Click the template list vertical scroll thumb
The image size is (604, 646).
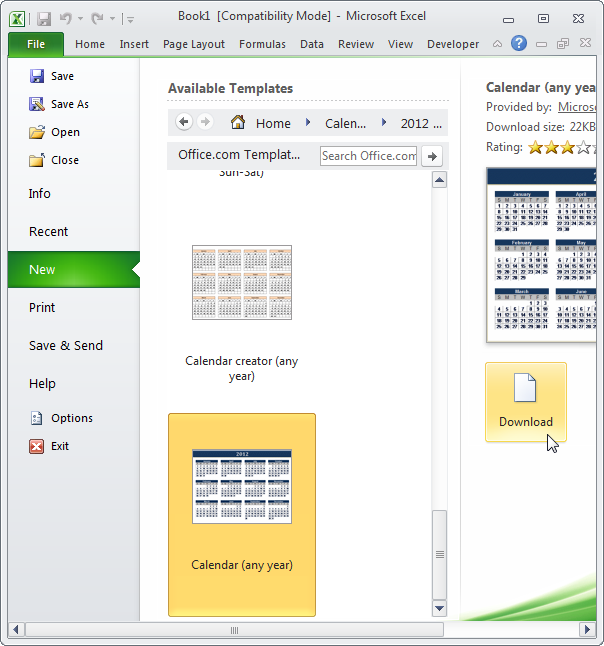point(440,555)
